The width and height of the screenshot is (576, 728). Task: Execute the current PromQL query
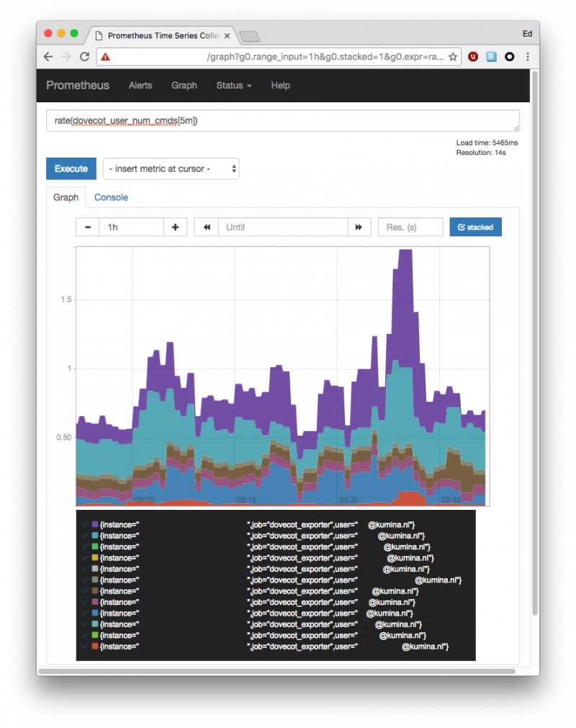(x=71, y=168)
